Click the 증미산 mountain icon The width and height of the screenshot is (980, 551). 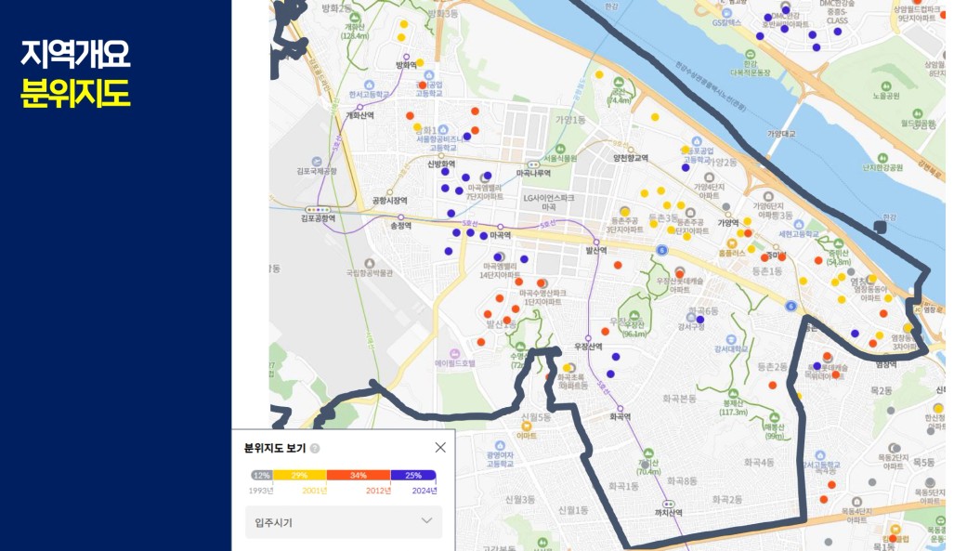[x=838, y=243]
